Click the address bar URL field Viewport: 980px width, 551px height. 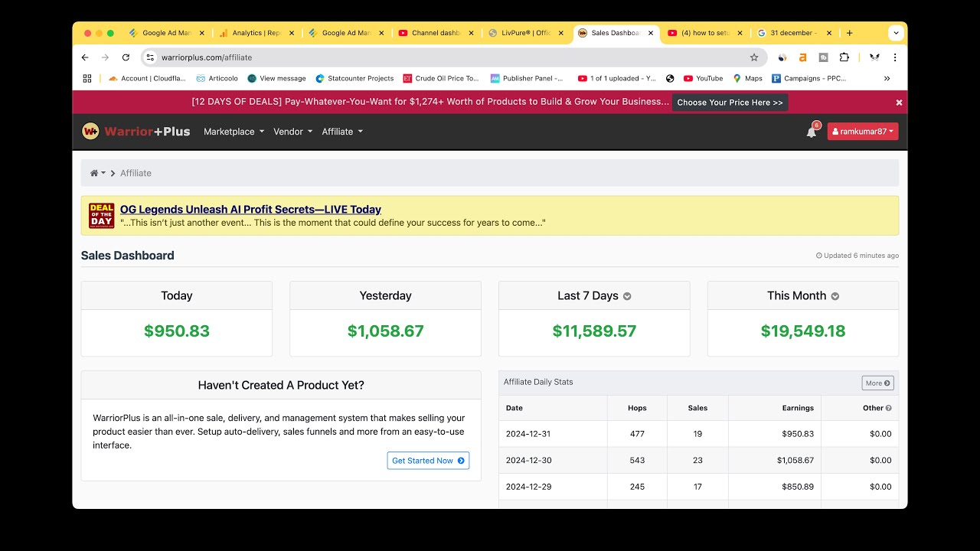click(444, 57)
